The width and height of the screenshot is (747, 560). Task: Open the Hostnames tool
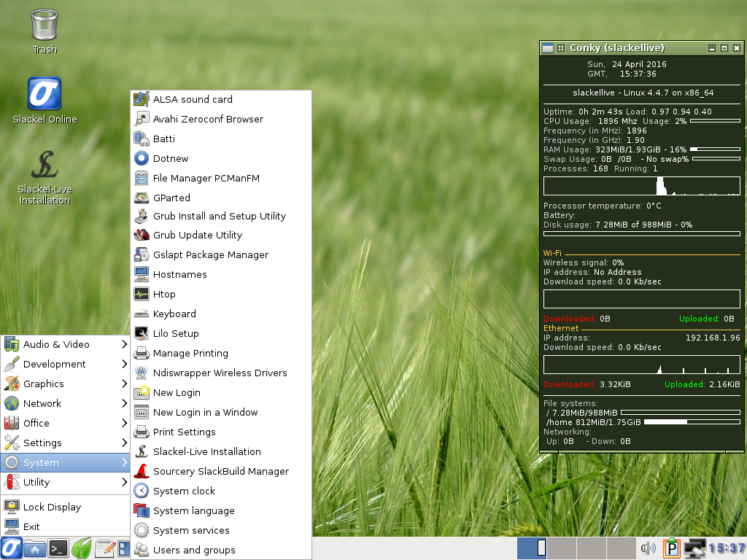221,274
